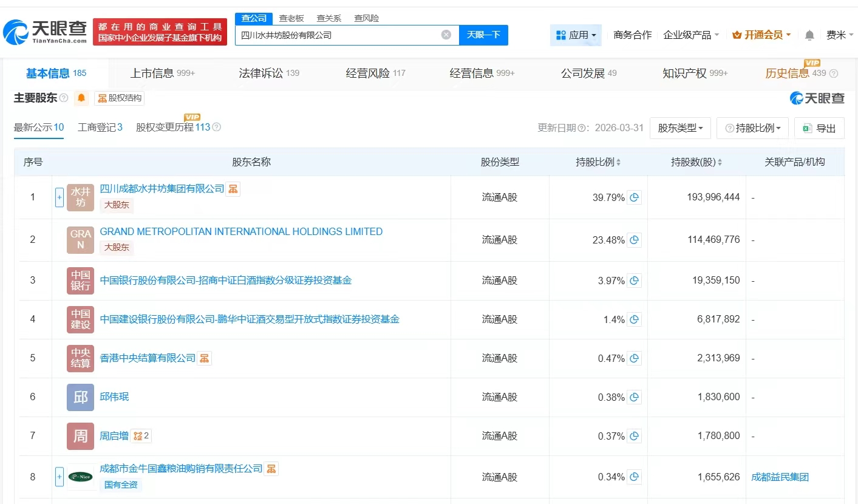Select 查关系 search mode tab
Viewport: 858px width, 504px height.
[329, 18]
